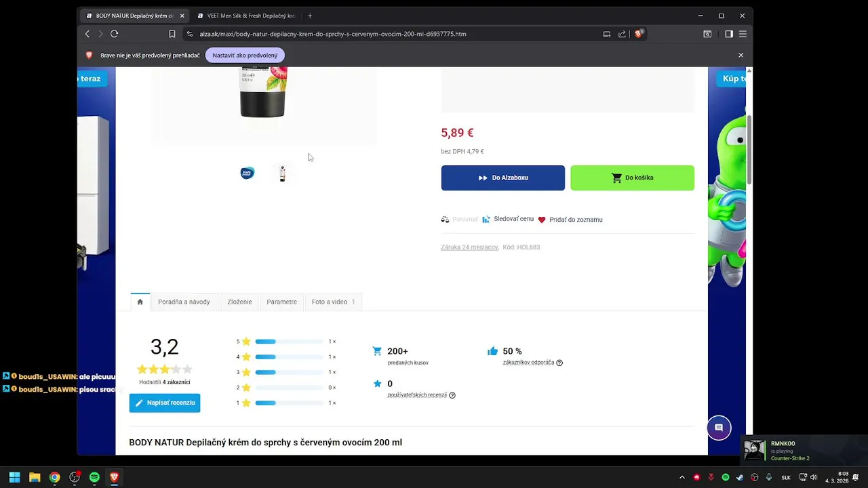The width and height of the screenshot is (868, 488).
Task: Reload the page with the refresh icon
Action: (x=114, y=34)
